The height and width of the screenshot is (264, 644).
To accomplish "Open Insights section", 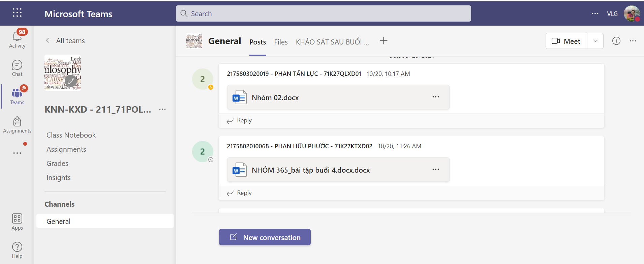I will point(59,178).
